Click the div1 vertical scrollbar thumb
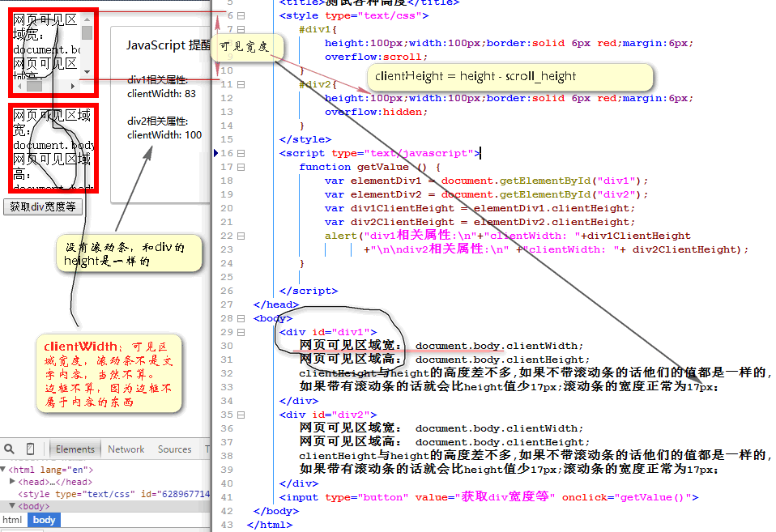This screenshot has height=532, width=776. pos(87,32)
